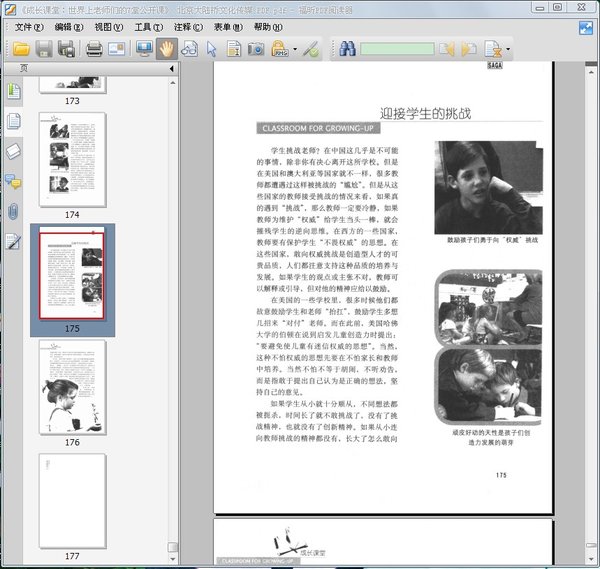Screen dimensions: 600x569
Task: Select the arrow selection tool
Action: coord(211,48)
